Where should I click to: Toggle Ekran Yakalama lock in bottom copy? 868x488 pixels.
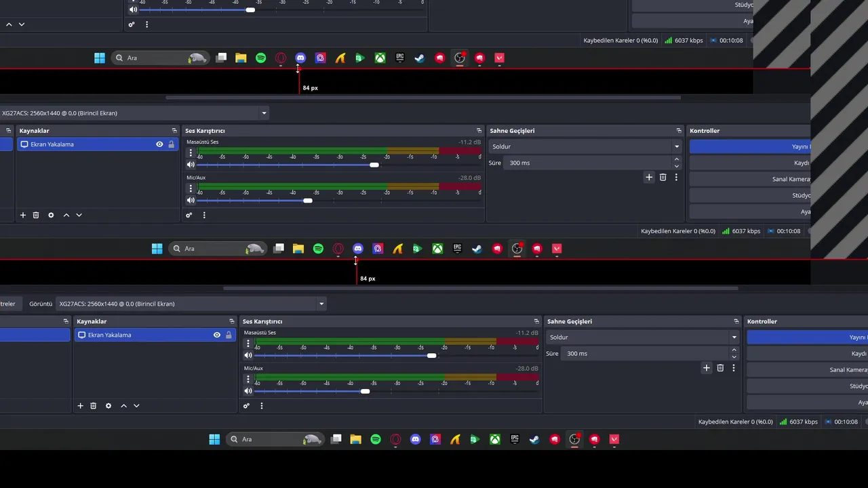[229, 335]
